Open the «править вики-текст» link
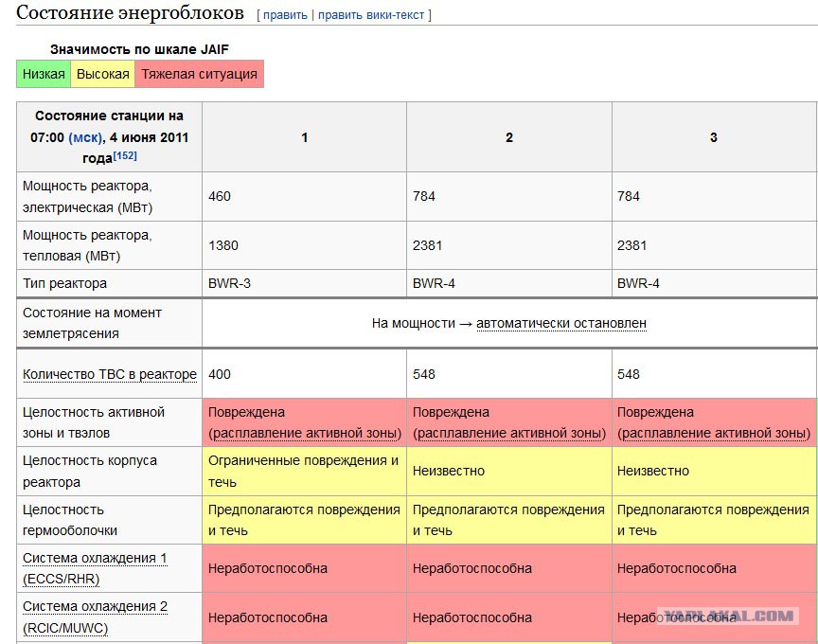This screenshot has width=818, height=644. tap(371, 15)
